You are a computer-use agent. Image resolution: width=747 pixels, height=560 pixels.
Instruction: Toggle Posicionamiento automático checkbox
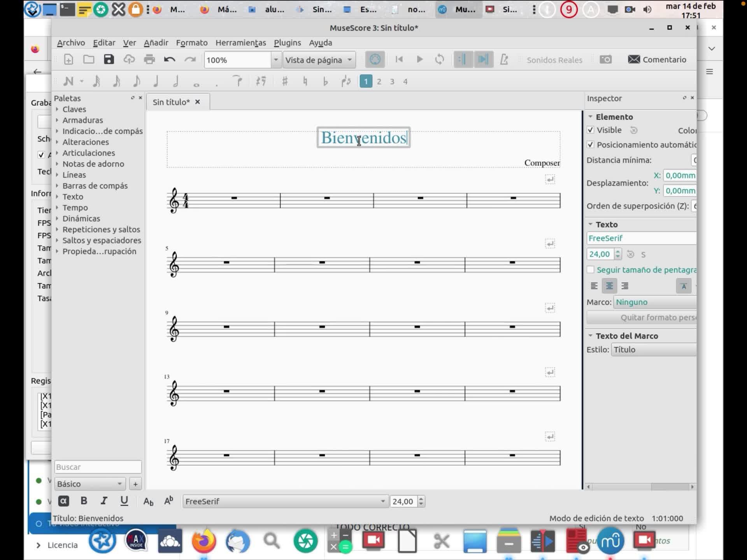(x=591, y=145)
